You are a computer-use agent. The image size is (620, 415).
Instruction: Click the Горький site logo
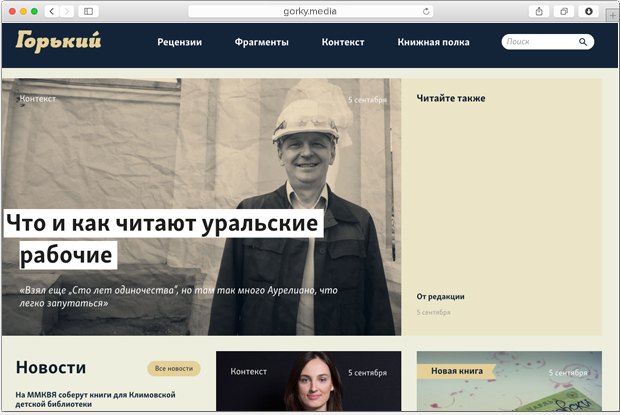tap(59, 42)
